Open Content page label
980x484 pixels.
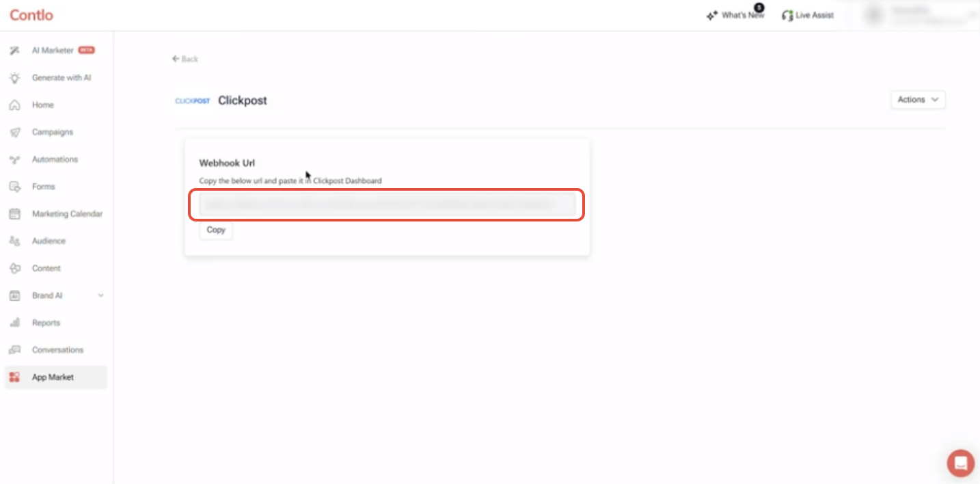click(x=46, y=269)
